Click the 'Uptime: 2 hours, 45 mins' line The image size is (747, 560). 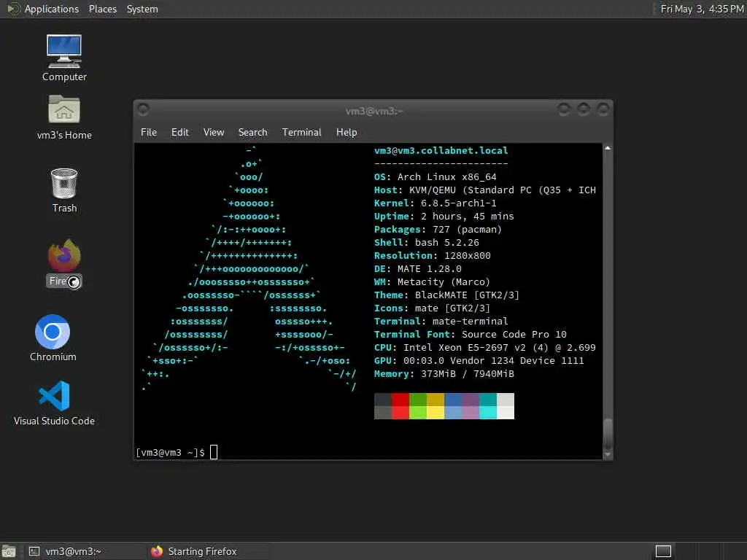click(x=444, y=216)
